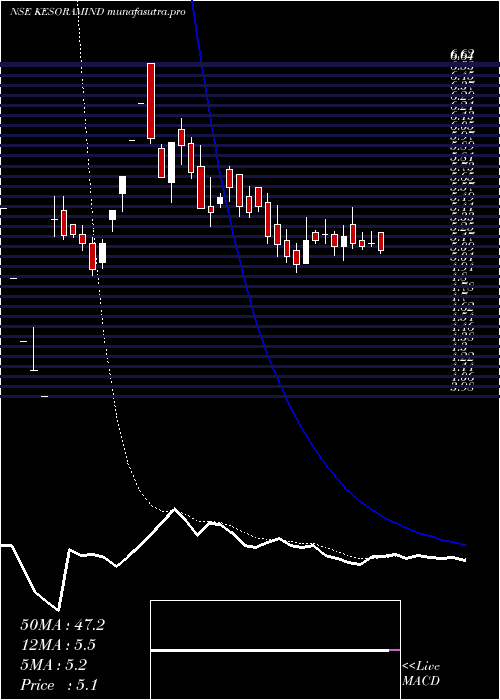Click the 50MA : 47.2 label
This screenshot has width=500, height=700.
click(x=62, y=625)
